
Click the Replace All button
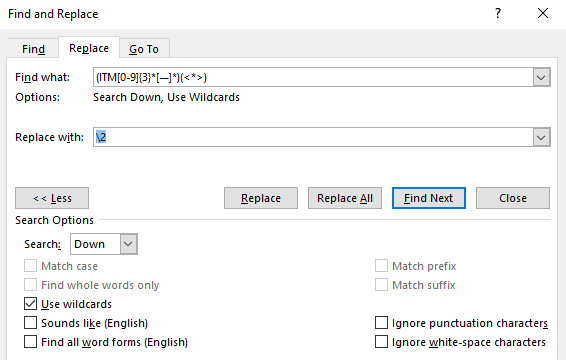tap(345, 198)
